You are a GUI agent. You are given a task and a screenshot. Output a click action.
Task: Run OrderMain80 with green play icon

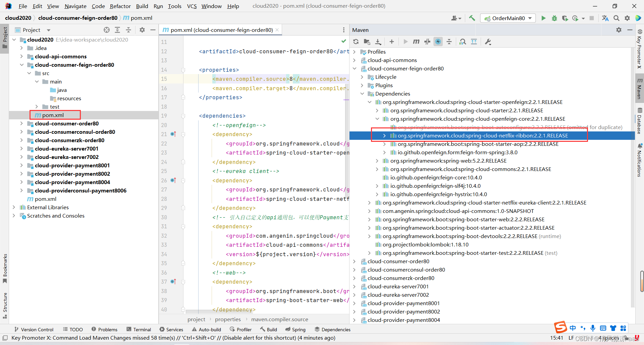[543, 18]
